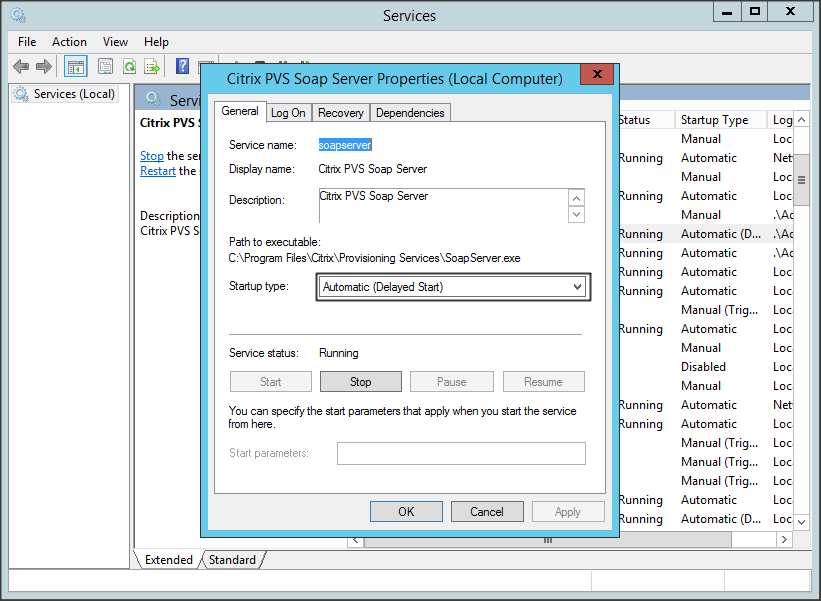The width and height of the screenshot is (821, 601).
Task: Switch to the Log On tab
Action: click(x=288, y=112)
